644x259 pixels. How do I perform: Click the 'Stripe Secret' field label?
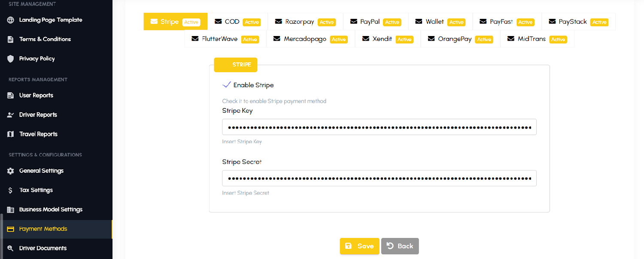[x=242, y=162]
